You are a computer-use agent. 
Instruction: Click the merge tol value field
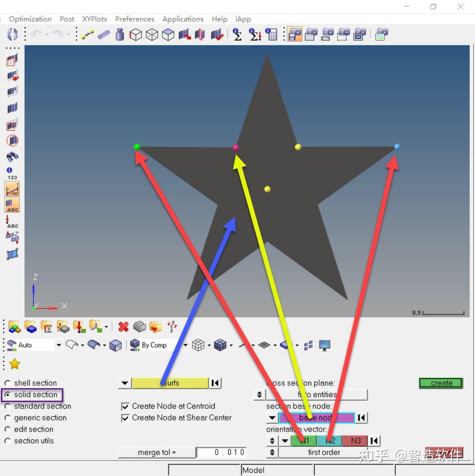tap(221, 452)
